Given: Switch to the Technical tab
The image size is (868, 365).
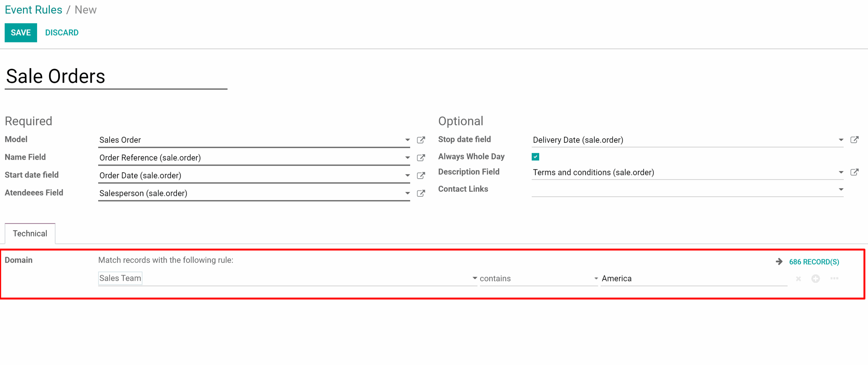Looking at the screenshot, I should click(30, 233).
